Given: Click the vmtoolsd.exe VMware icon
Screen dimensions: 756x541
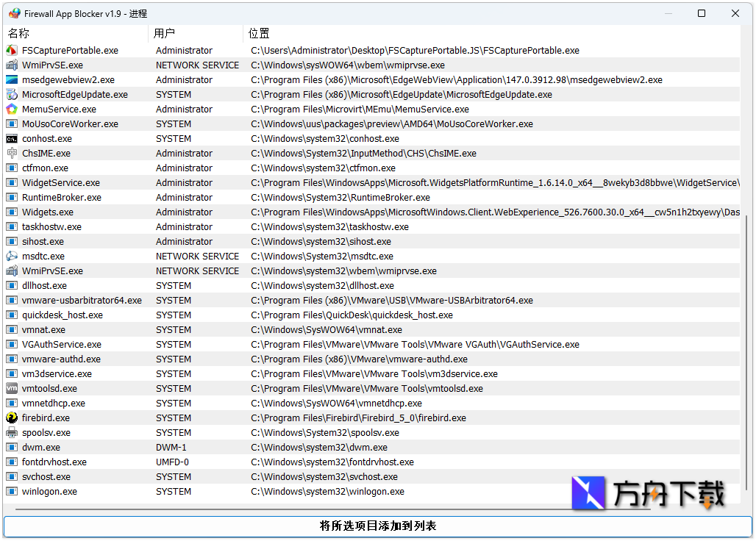Looking at the screenshot, I should pos(12,388).
